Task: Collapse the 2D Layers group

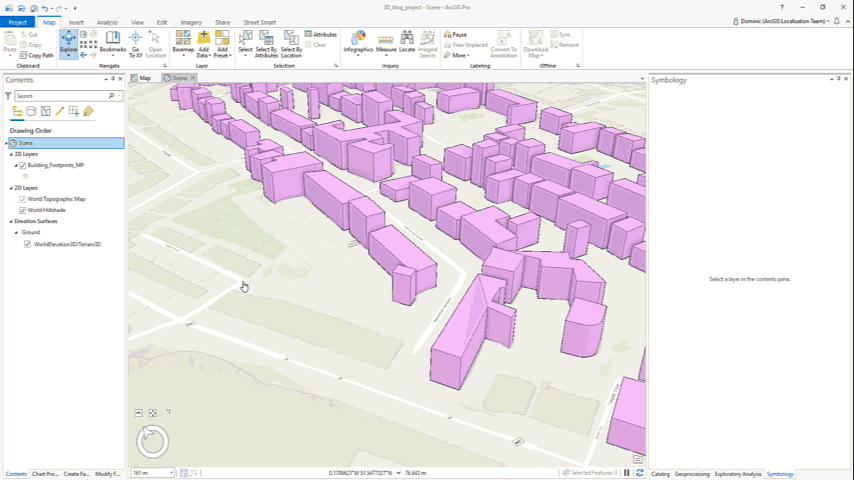Action: coord(11,188)
